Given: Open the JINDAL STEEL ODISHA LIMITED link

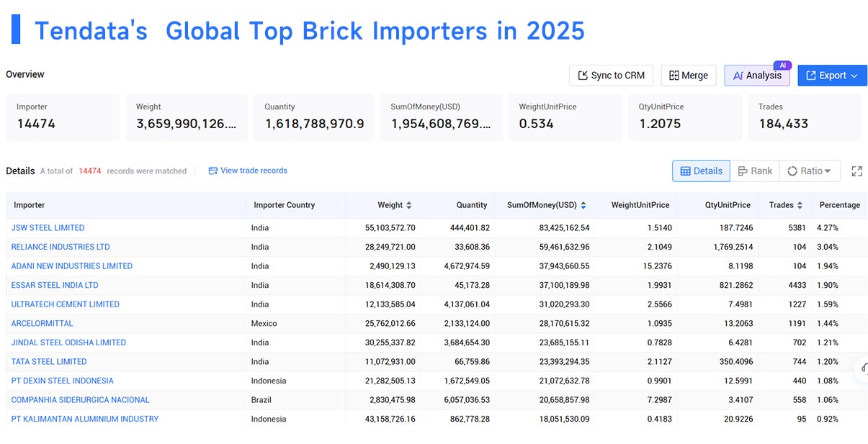Looking at the screenshot, I should (68, 343).
